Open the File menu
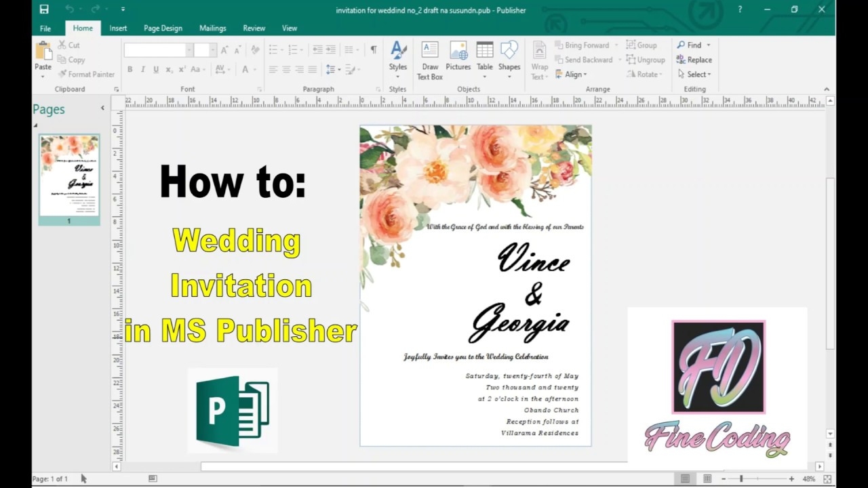The height and width of the screenshot is (488, 868). (x=45, y=28)
